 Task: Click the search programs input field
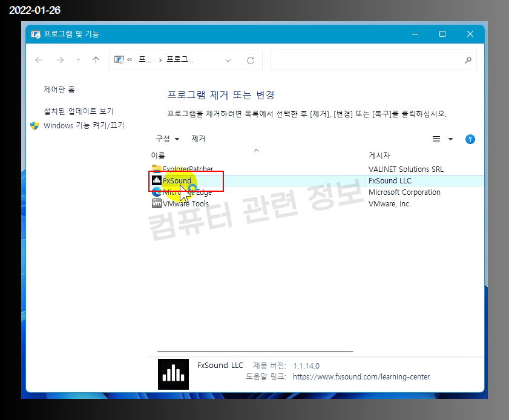point(373,60)
